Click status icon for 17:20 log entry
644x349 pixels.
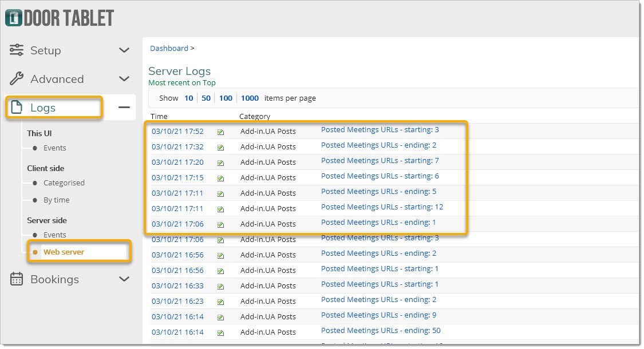[x=220, y=162]
